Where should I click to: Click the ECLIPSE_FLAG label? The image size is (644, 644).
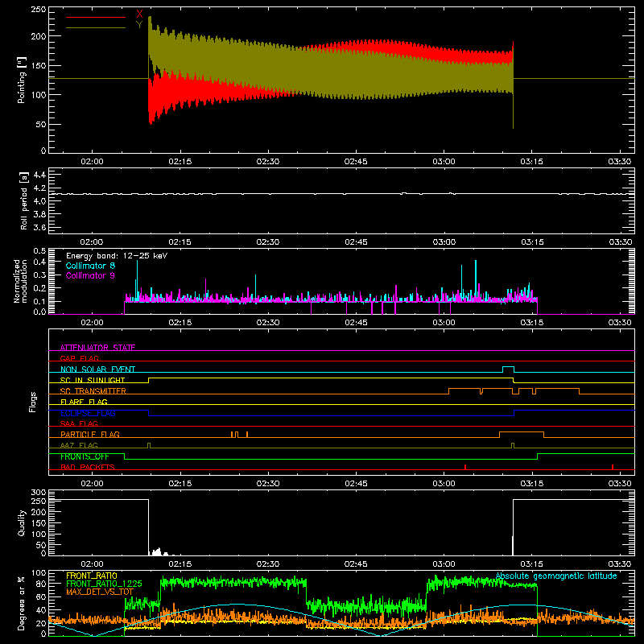point(88,413)
